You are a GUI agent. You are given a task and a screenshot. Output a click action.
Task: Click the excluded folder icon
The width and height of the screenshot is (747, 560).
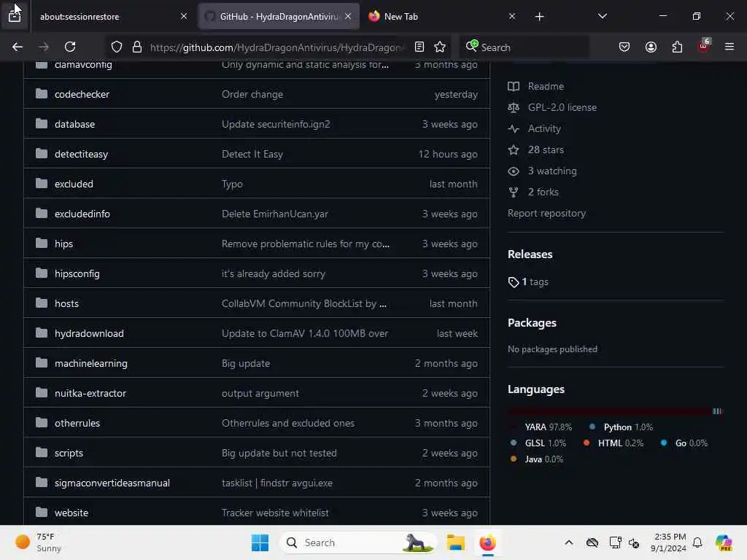tap(42, 183)
